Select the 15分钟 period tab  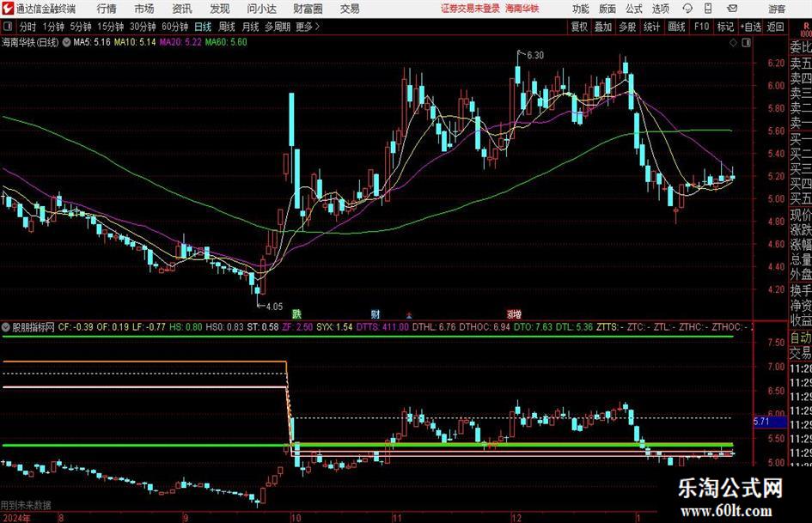click(x=111, y=27)
